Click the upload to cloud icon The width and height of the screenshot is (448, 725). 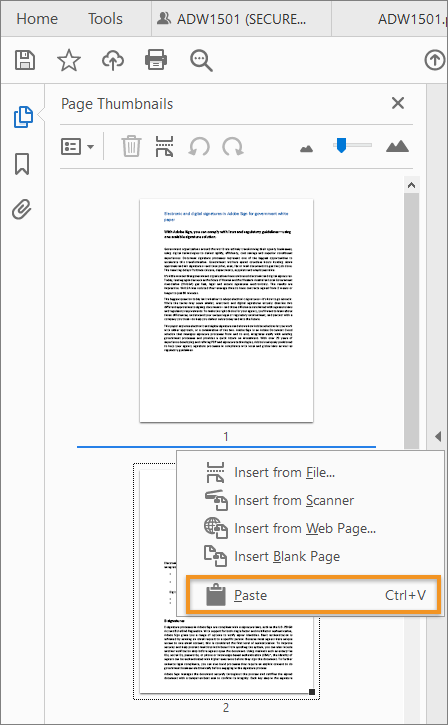coord(113,61)
